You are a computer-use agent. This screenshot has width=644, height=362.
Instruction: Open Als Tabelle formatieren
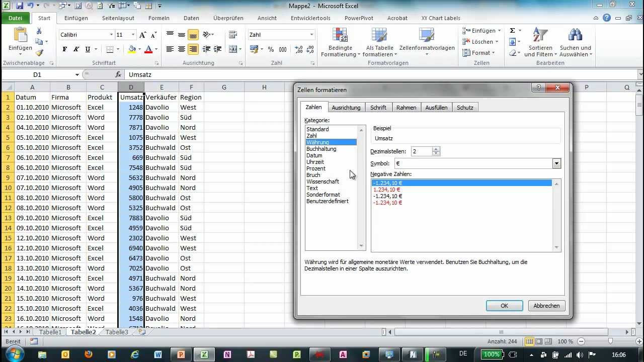pos(379,43)
